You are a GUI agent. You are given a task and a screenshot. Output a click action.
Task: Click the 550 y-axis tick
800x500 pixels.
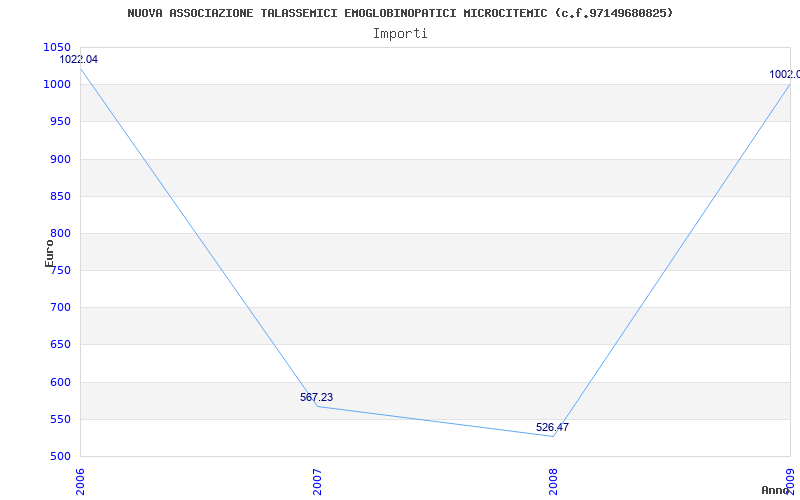tap(60, 419)
